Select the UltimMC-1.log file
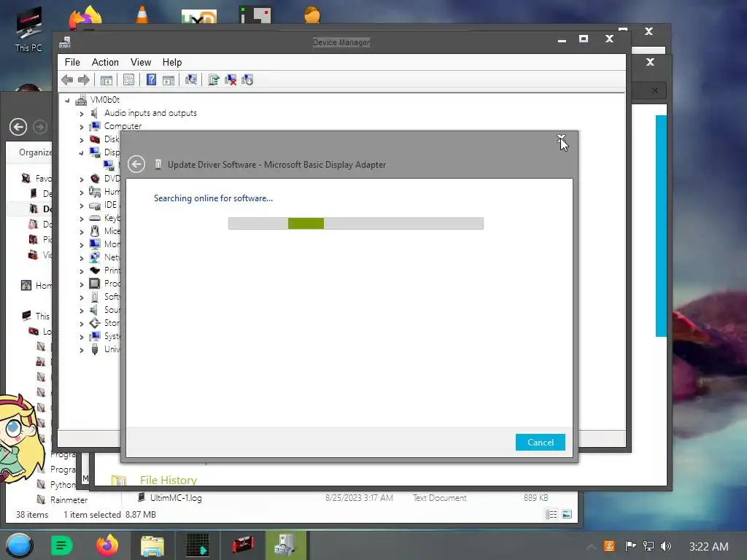 click(x=176, y=498)
